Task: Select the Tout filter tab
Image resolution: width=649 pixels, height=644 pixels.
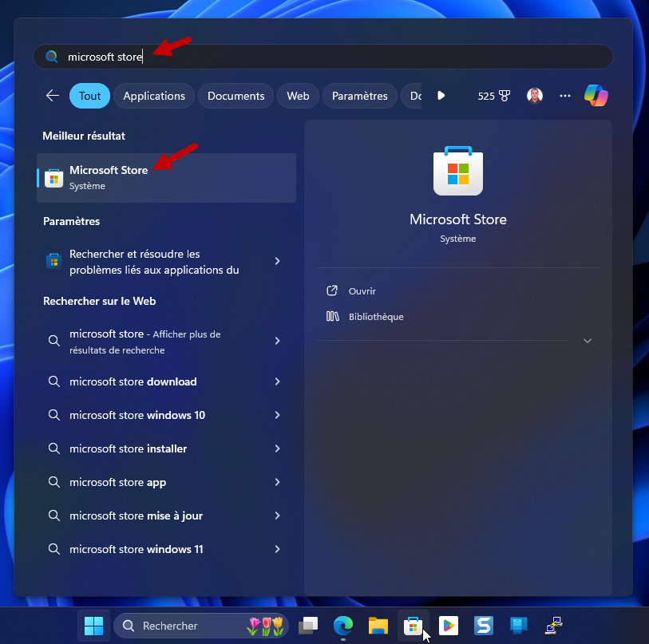Action: pos(90,96)
